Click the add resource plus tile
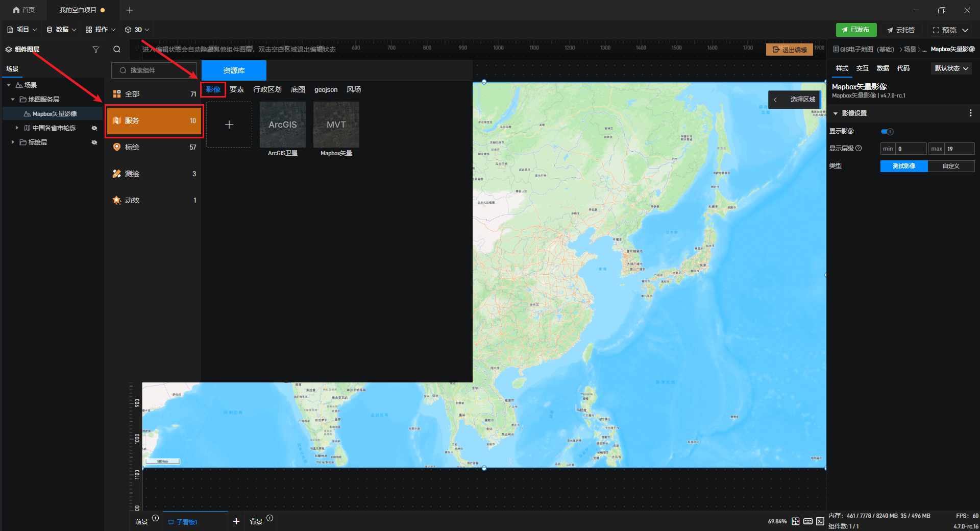The image size is (980, 531). click(x=229, y=125)
